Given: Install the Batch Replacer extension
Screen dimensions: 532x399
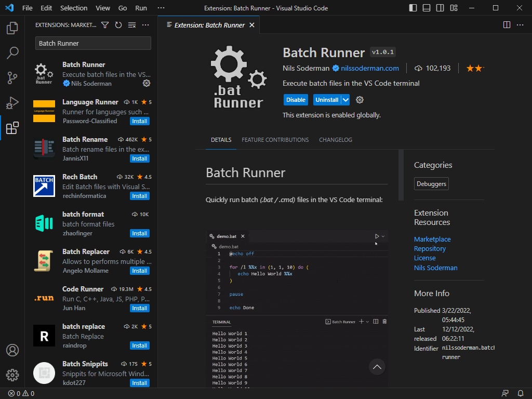Looking at the screenshot, I should click(139, 271).
